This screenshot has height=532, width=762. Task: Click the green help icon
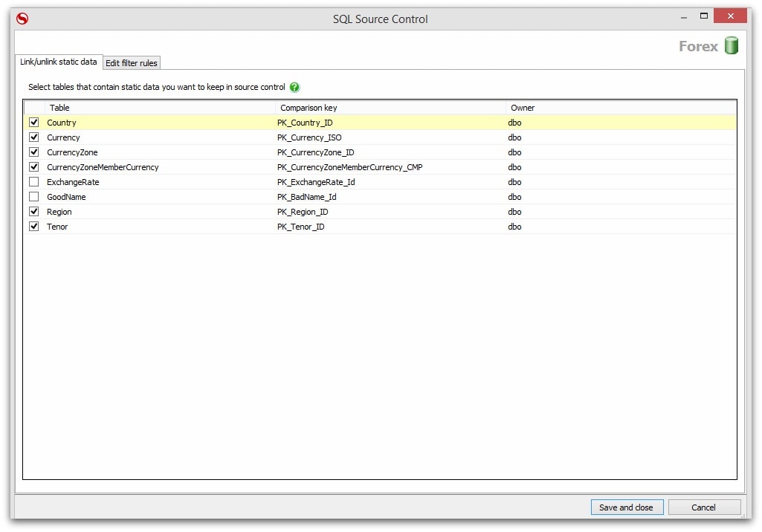click(294, 87)
